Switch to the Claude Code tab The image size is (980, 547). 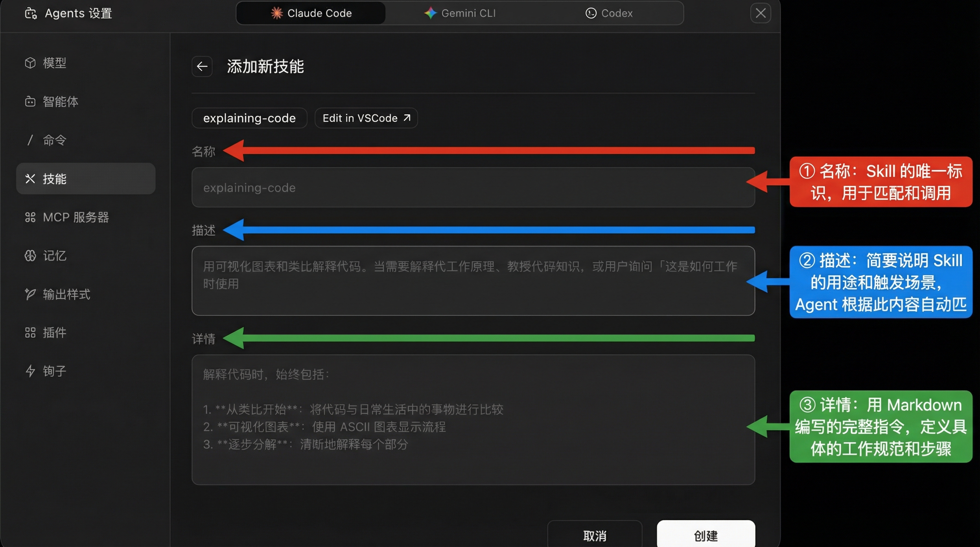pos(311,13)
